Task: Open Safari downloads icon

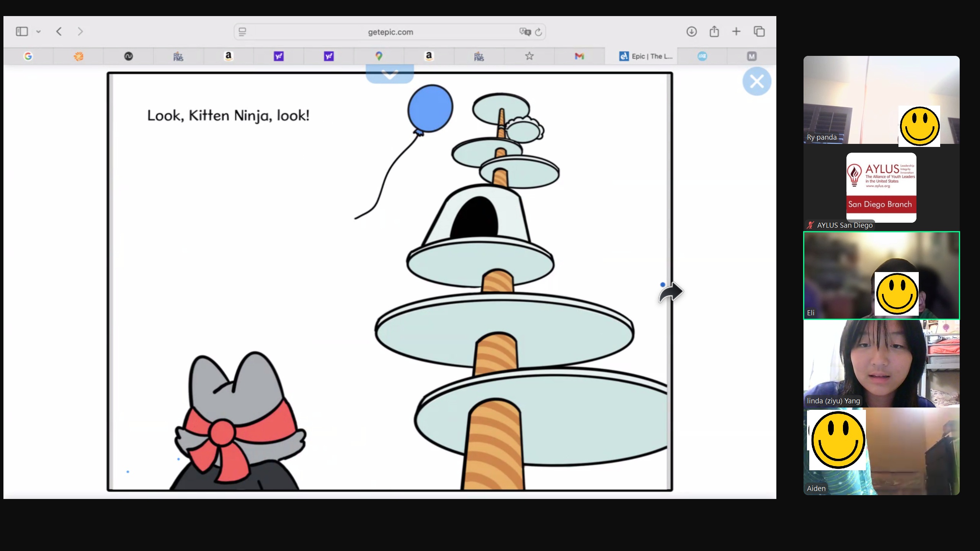Action: [x=691, y=31]
